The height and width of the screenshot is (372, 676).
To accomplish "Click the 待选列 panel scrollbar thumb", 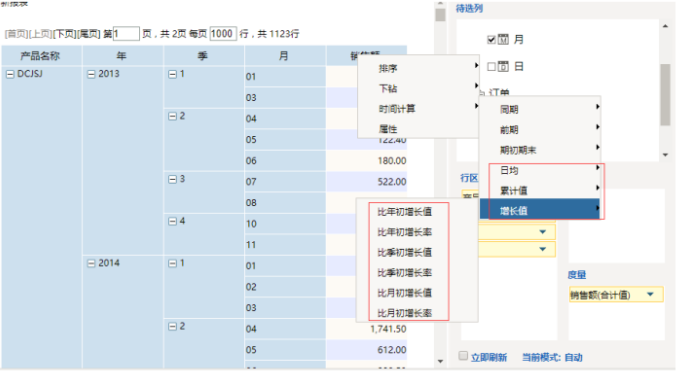I will coord(665,95).
